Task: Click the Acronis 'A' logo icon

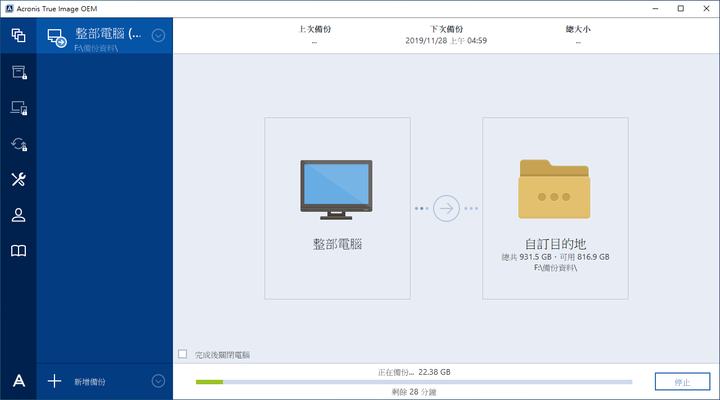Action: [19, 381]
